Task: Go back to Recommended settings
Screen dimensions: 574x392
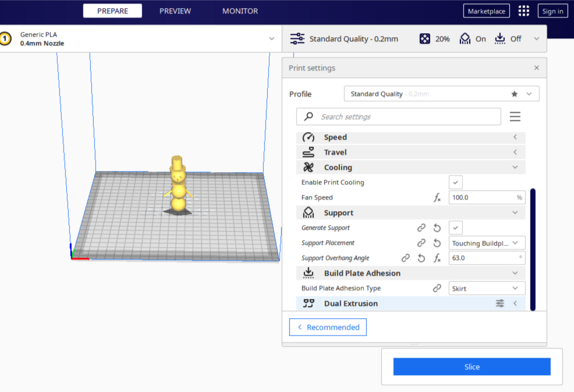Action: click(x=328, y=327)
